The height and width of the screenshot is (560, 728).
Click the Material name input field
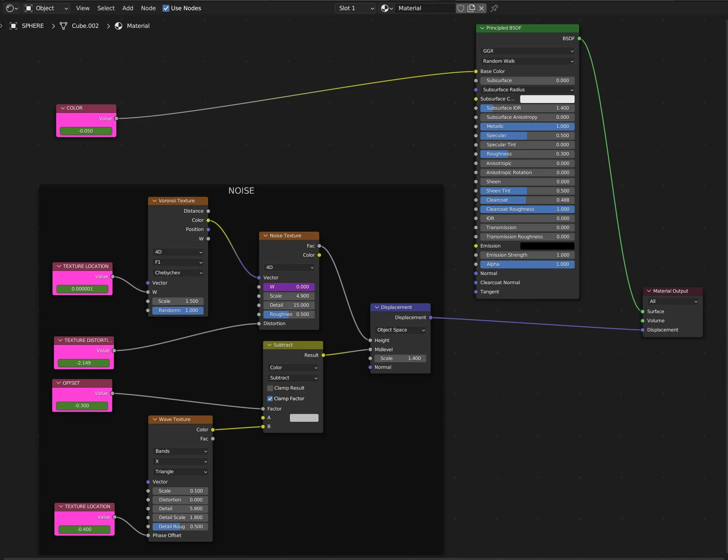point(423,8)
